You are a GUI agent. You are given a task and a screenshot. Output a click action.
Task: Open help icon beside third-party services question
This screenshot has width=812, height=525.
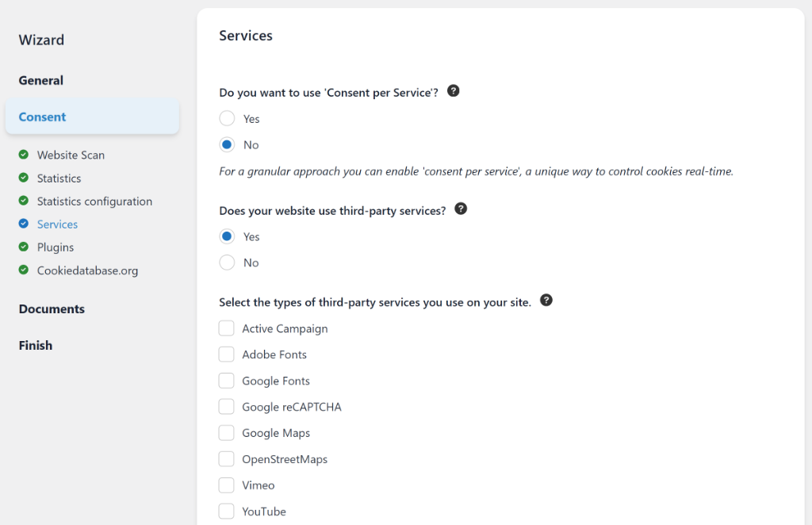click(x=461, y=209)
